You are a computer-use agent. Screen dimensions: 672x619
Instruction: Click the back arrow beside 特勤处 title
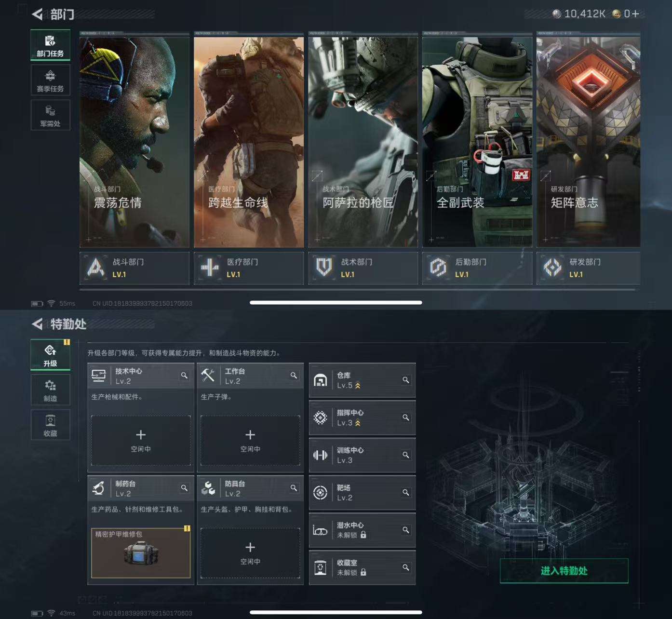point(37,324)
